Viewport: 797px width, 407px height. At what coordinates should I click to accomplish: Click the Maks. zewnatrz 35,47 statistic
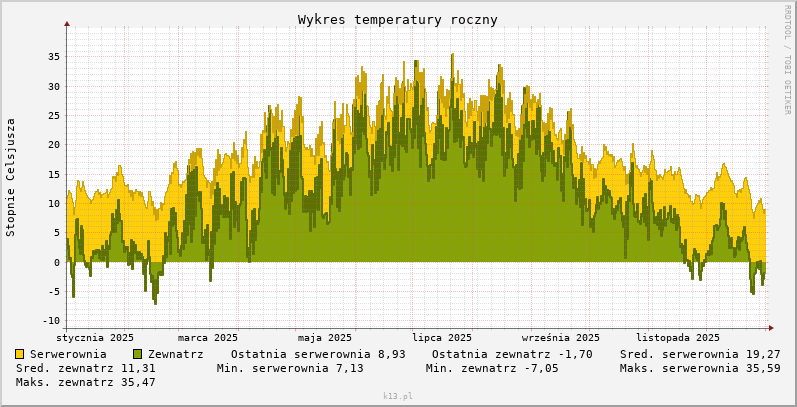click(x=85, y=382)
